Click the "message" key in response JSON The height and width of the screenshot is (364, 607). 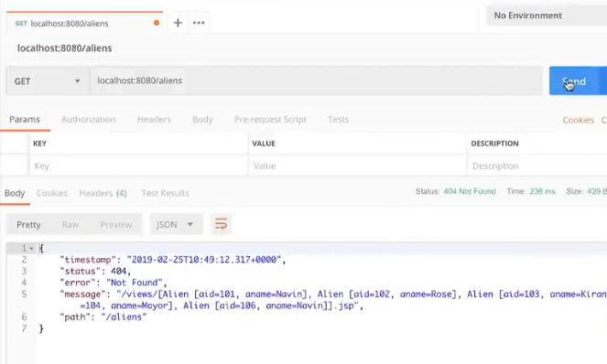click(x=82, y=294)
